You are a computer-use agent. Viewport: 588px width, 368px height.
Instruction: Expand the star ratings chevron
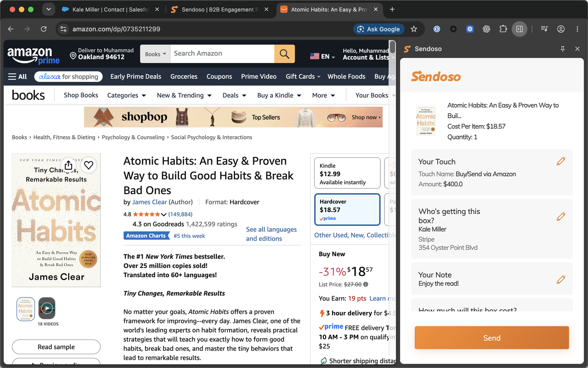(164, 214)
